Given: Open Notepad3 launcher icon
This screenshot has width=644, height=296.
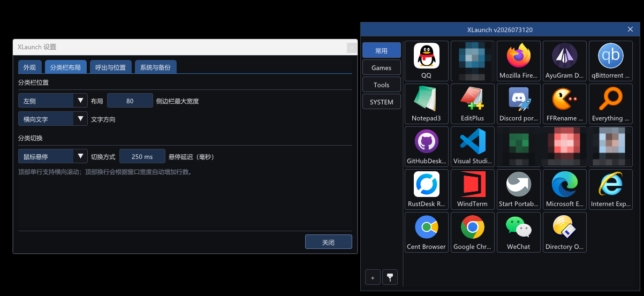Looking at the screenshot, I should pyautogui.click(x=426, y=104).
